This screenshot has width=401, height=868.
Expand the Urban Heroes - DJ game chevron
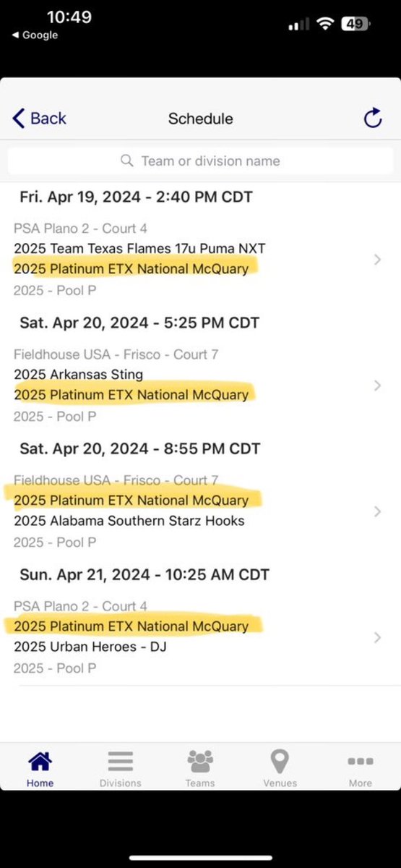(377, 637)
